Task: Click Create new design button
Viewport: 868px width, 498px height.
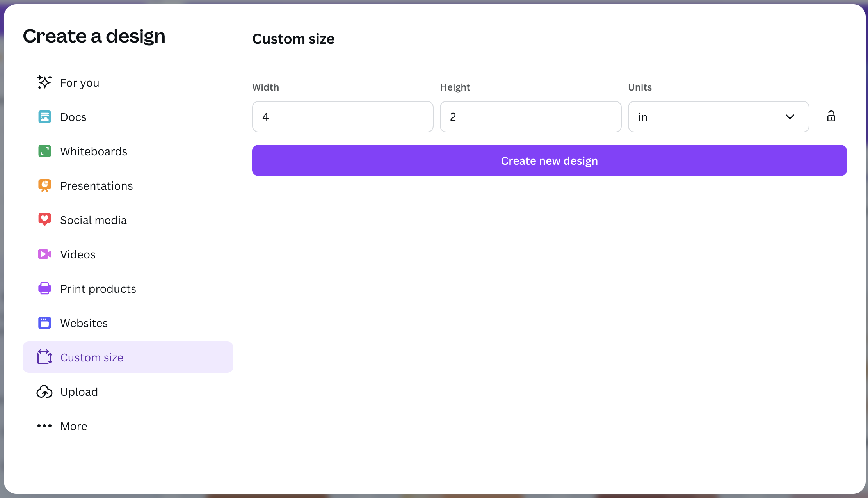Action: pos(549,160)
